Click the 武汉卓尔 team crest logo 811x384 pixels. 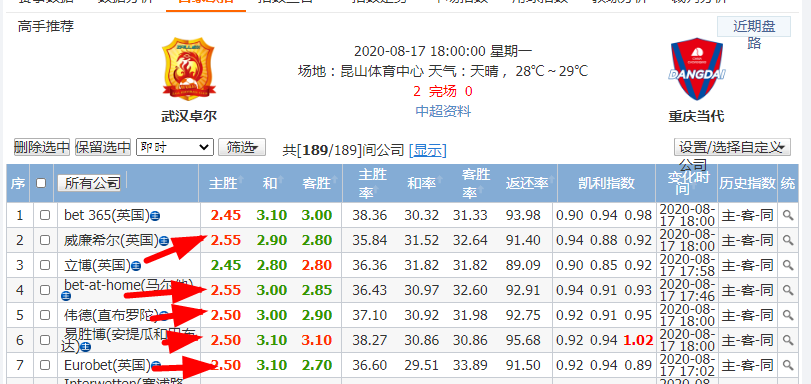click(x=188, y=69)
